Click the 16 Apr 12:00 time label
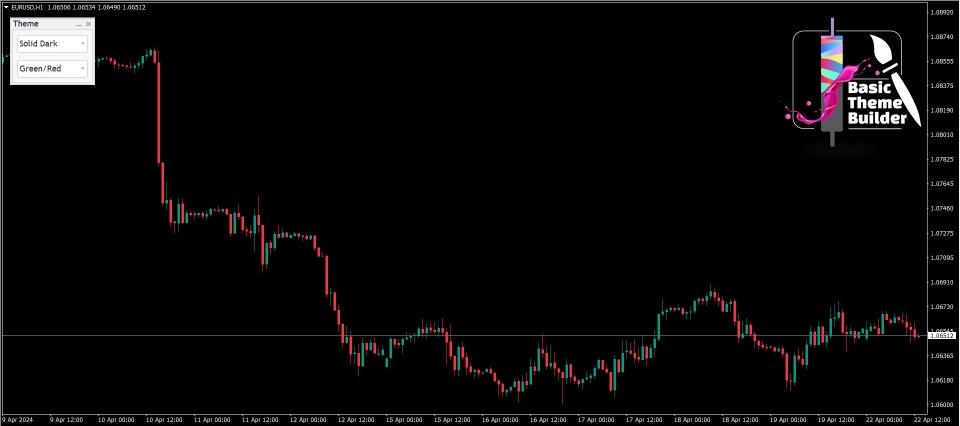The height and width of the screenshot is (426, 960). click(x=547, y=420)
